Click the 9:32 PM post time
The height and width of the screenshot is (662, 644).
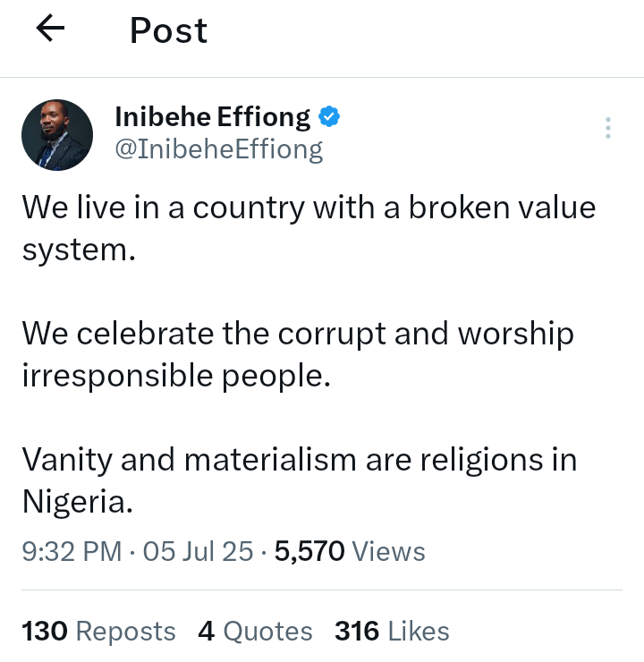pyautogui.click(x=72, y=551)
